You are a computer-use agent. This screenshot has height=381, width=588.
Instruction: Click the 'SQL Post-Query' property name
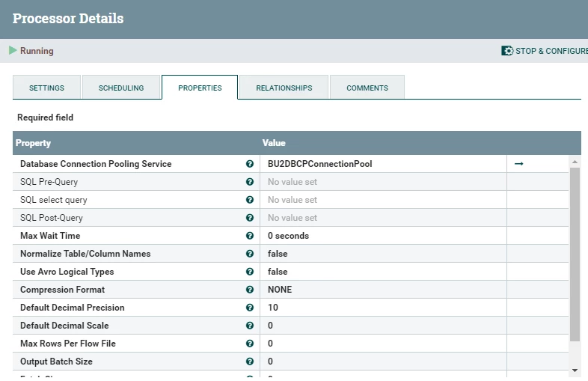point(52,218)
